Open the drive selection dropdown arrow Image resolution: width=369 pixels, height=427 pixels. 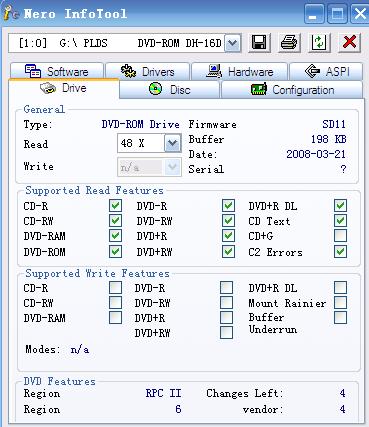pos(233,43)
